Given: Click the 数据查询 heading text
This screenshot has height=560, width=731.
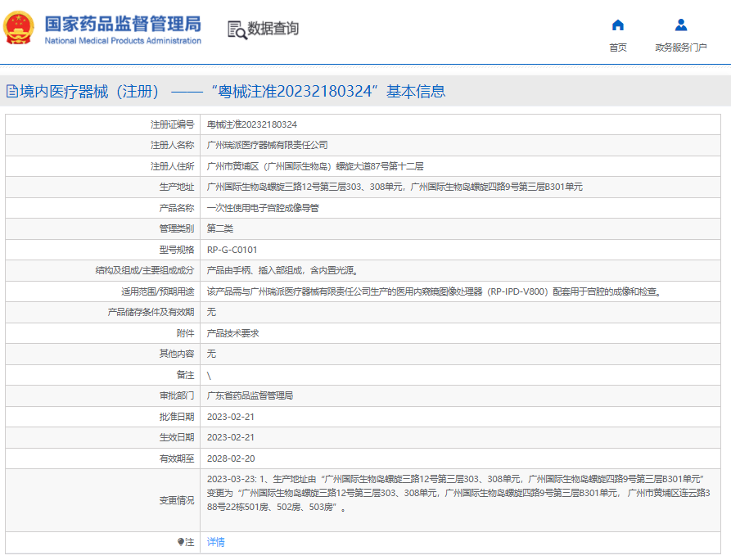Looking at the screenshot, I should click(273, 29).
